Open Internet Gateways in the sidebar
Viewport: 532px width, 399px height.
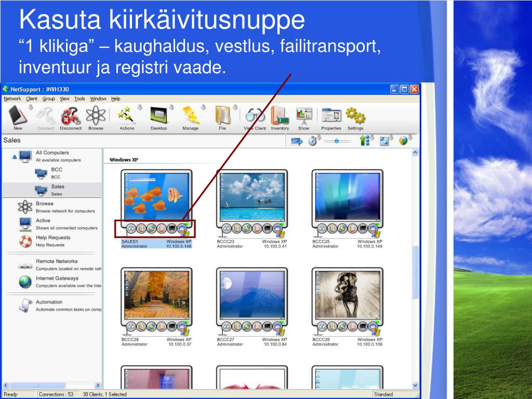click(59, 282)
